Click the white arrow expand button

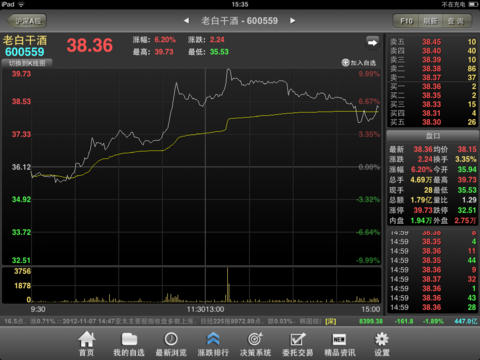[x=372, y=42]
